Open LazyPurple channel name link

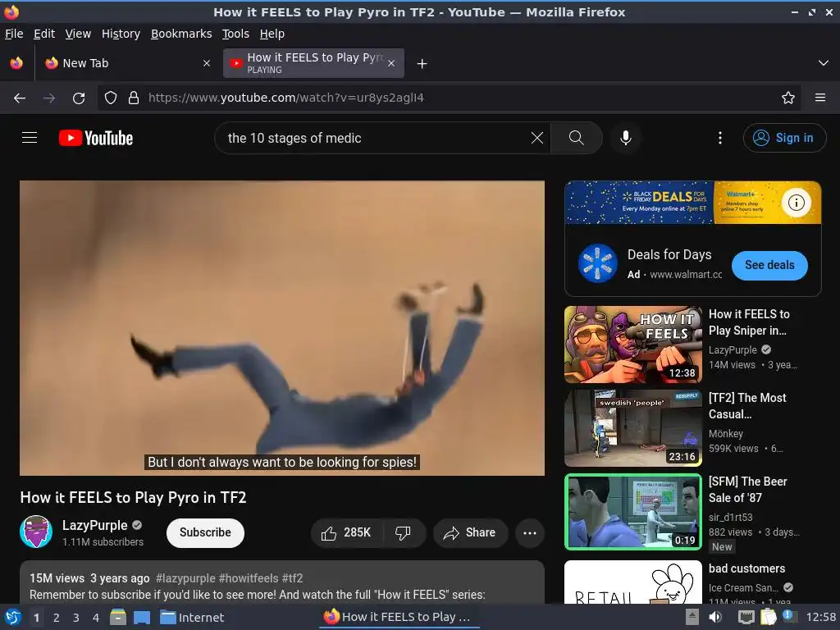click(95, 526)
